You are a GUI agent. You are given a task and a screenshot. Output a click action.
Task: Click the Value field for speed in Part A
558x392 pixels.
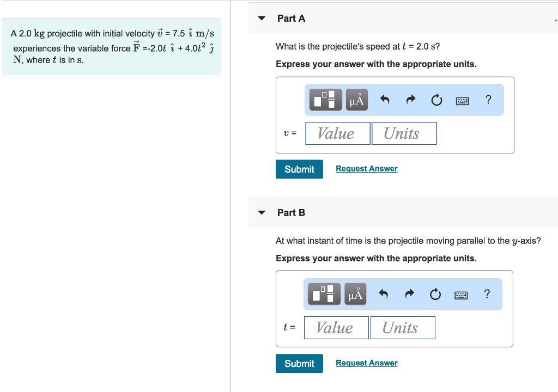click(x=337, y=133)
